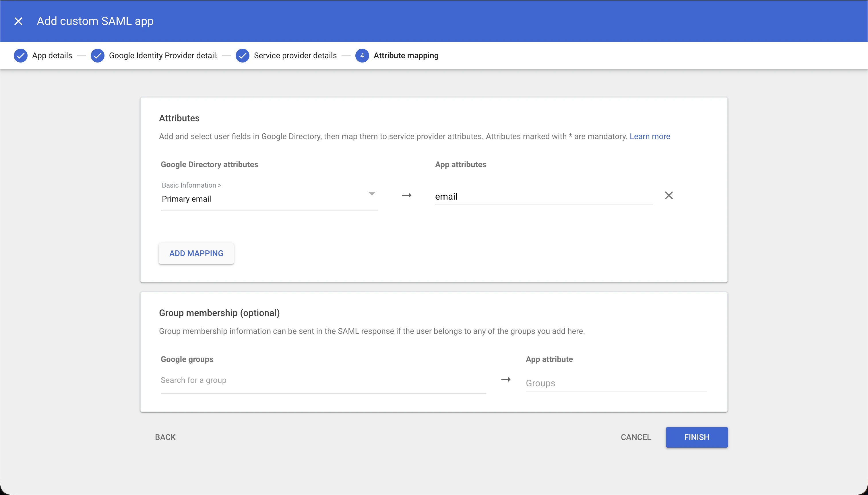Image resolution: width=868 pixels, height=495 pixels.
Task: Open the Learn more link
Action: pos(650,136)
